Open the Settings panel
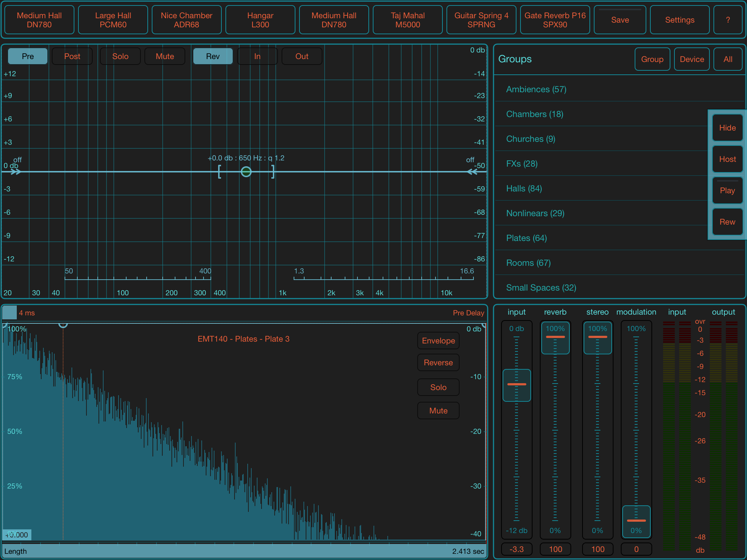This screenshot has width=747, height=560. [x=680, y=20]
